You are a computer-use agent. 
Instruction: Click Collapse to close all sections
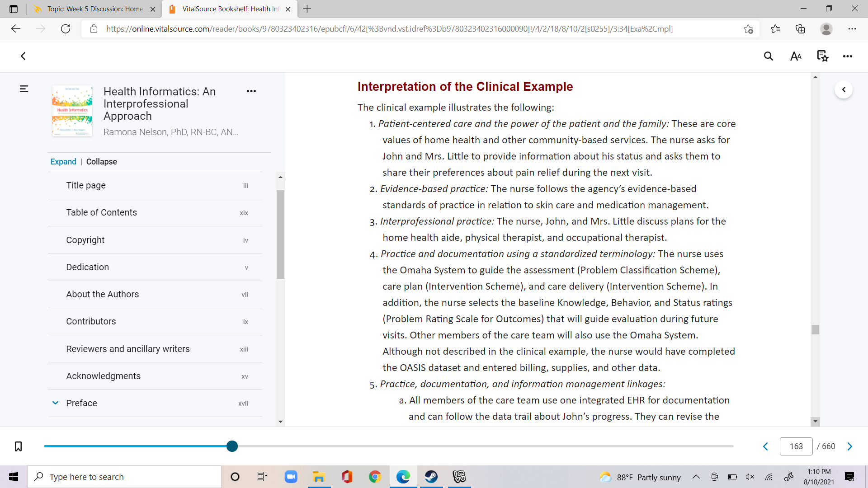pyautogui.click(x=102, y=162)
